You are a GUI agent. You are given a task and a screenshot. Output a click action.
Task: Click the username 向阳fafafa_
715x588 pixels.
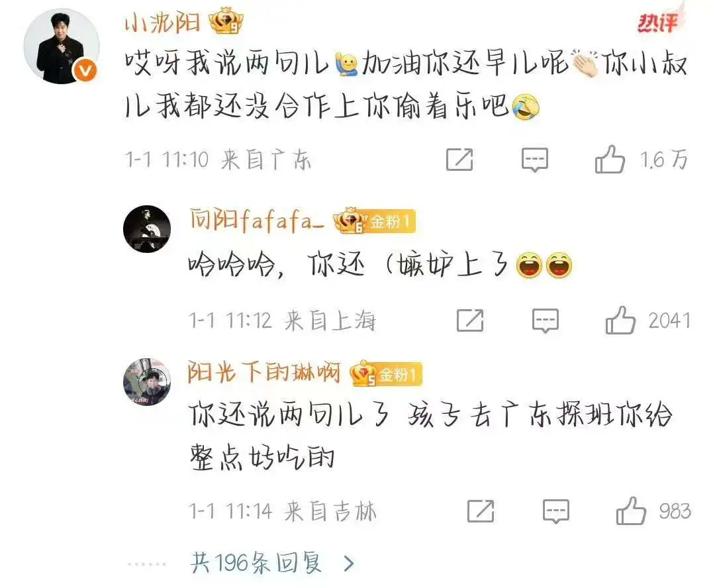[x=257, y=220]
